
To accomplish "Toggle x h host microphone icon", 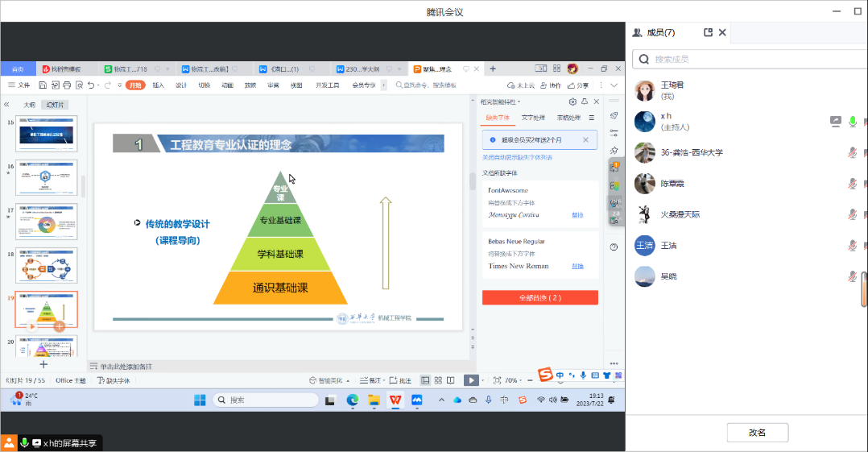I will 852,121.
